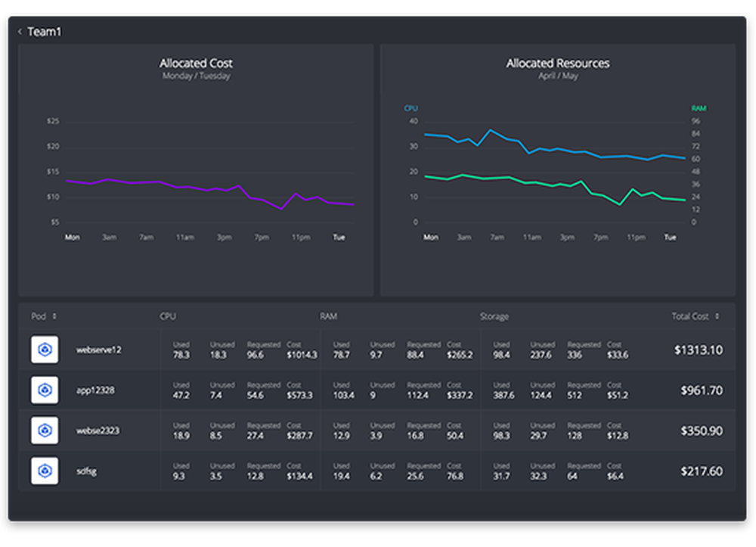Select webse2323 CPU cost $287.7

pyautogui.click(x=299, y=436)
